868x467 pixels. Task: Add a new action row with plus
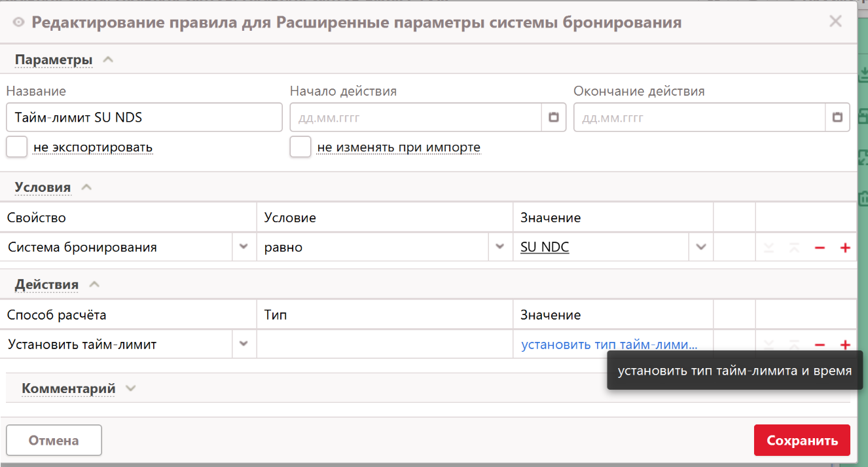coord(845,345)
